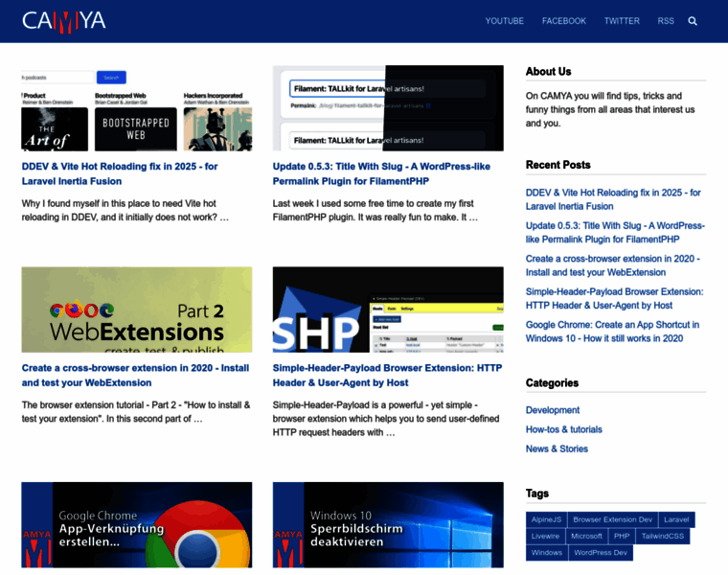Open sidebar recent post Simple-Header-Payload Browser Extension

pyautogui.click(x=614, y=298)
